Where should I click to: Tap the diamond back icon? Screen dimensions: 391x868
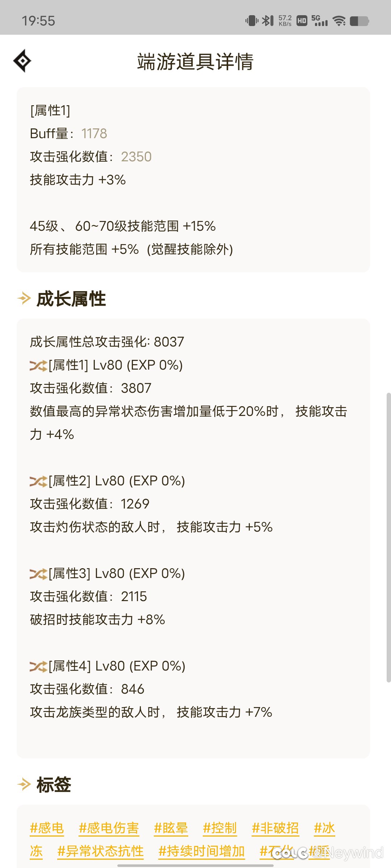22,61
